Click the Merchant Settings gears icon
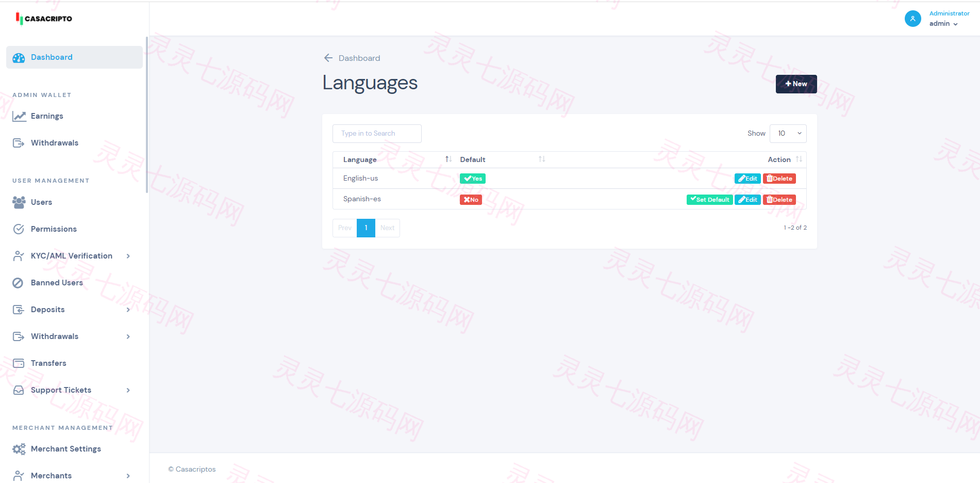 (x=19, y=449)
